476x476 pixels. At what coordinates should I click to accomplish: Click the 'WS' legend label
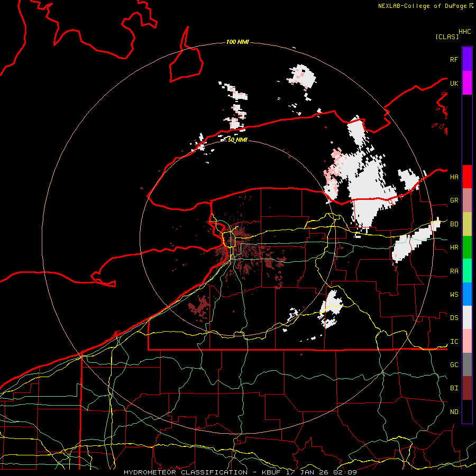454,295
